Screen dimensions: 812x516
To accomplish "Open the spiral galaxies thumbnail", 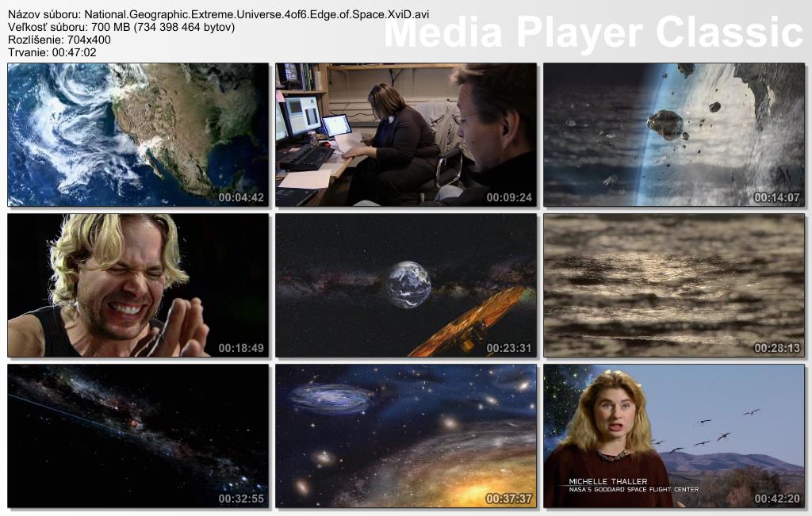I will pos(406,436).
